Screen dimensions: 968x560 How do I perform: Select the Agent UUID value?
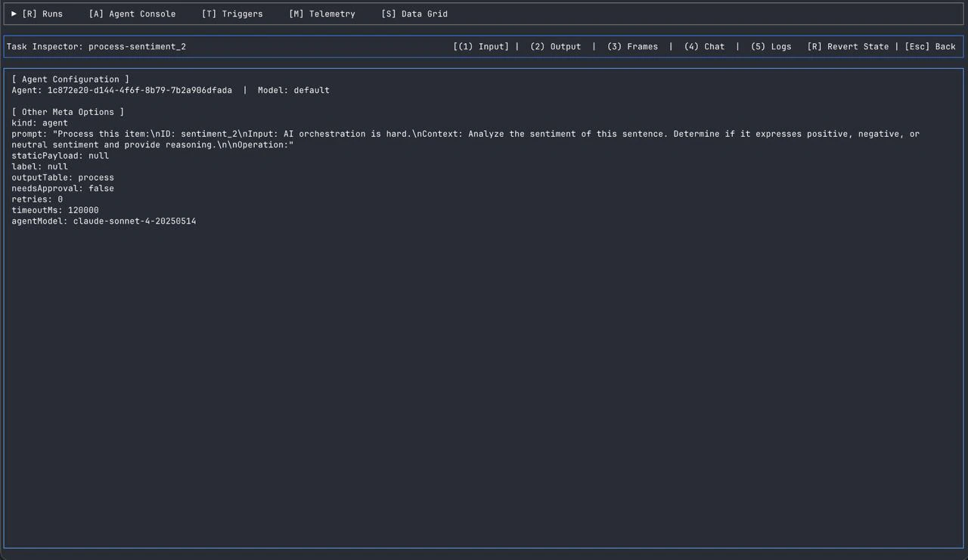(x=140, y=90)
